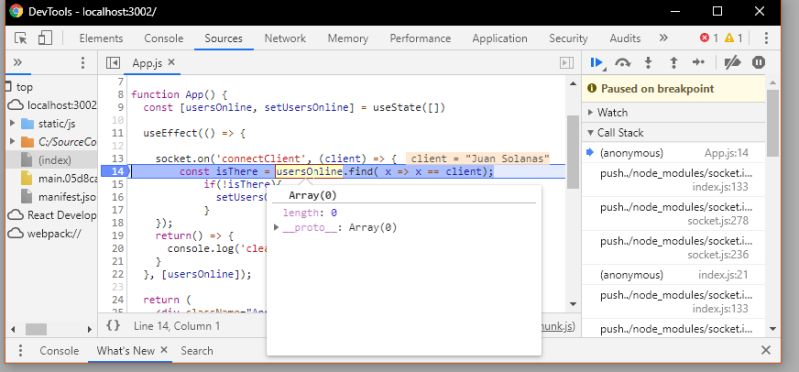The height and width of the screenshot is (372, 799).
Task: Open DevTools customize menu (three dots)
Action: click(766, 38)
